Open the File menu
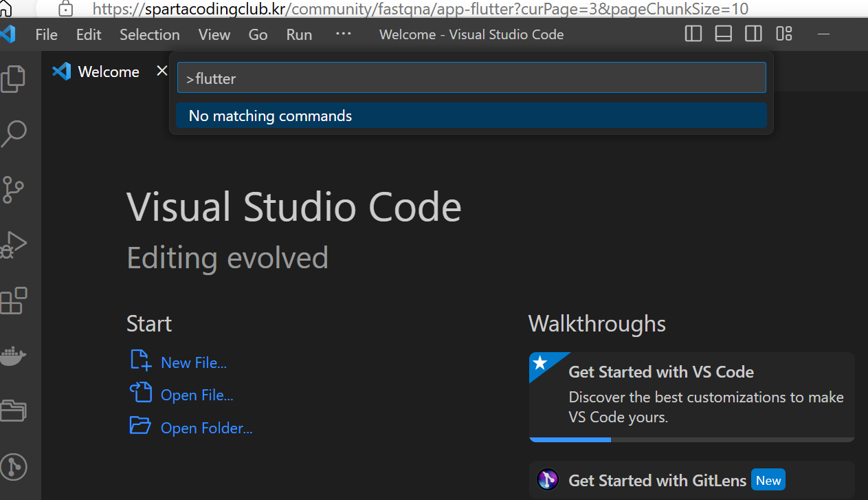The height and width of the screenshot is (500, 868). pyautogui.click(x=47, y=34)
